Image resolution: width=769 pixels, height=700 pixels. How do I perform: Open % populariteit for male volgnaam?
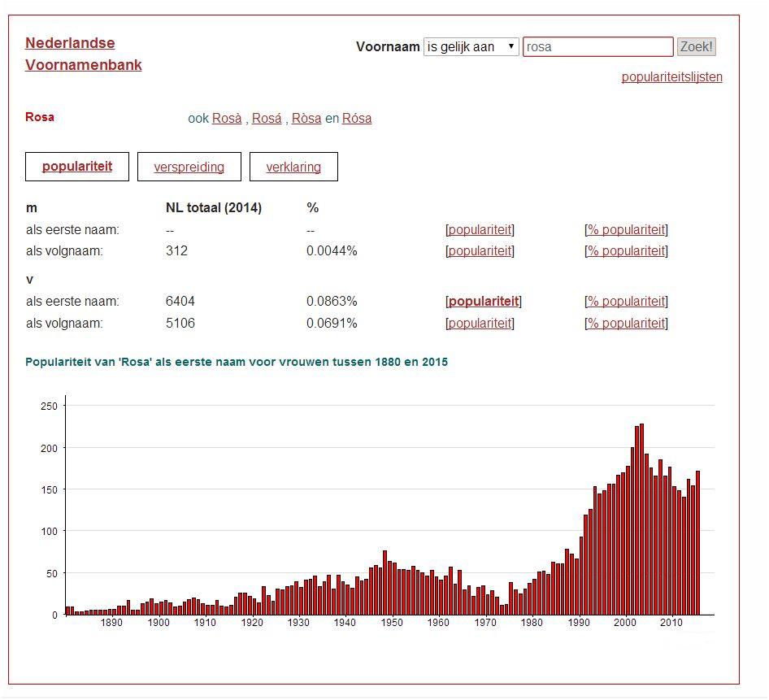[626, 251]
